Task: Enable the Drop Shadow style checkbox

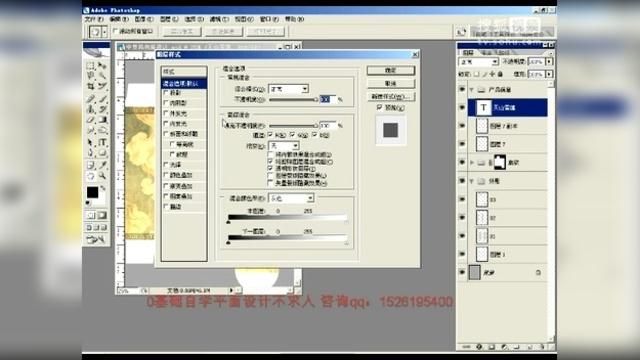Action: 166,93
